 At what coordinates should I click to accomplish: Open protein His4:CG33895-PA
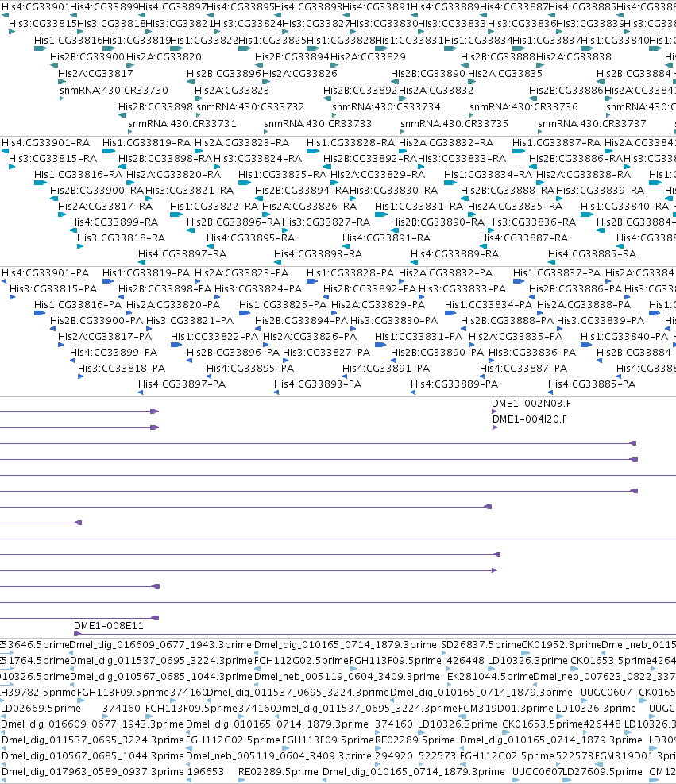click(250, 369)
